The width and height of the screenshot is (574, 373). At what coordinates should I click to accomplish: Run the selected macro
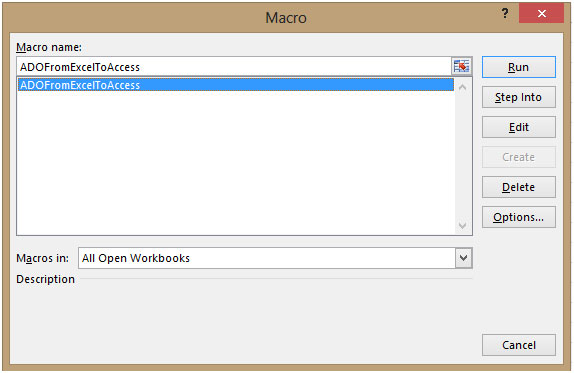click(x=518, y=67)
